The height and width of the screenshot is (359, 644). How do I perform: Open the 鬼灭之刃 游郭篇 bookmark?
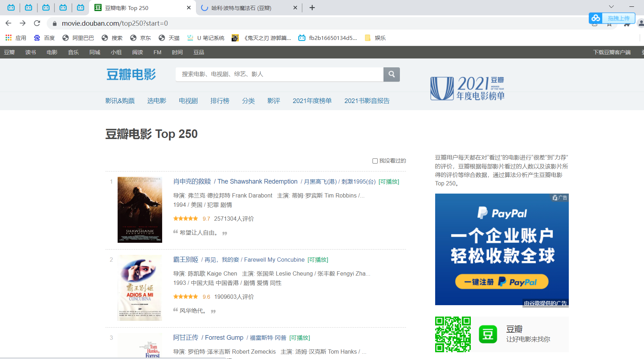coord(261,38)
